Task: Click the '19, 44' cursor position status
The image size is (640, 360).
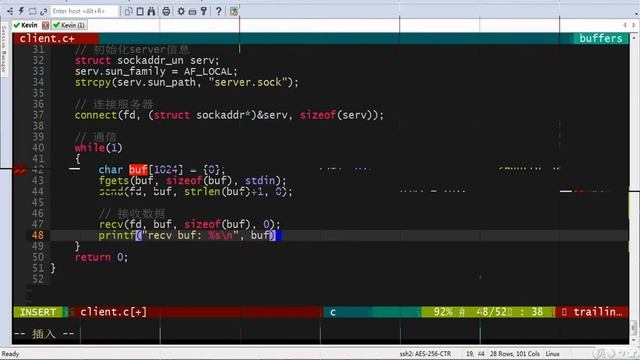Action: click(x=475, y=354)
